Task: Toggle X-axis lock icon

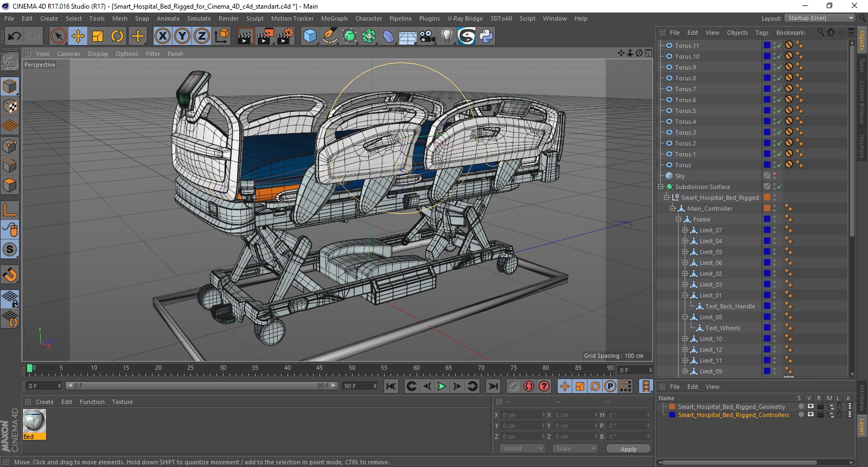Action: (162, 36)
